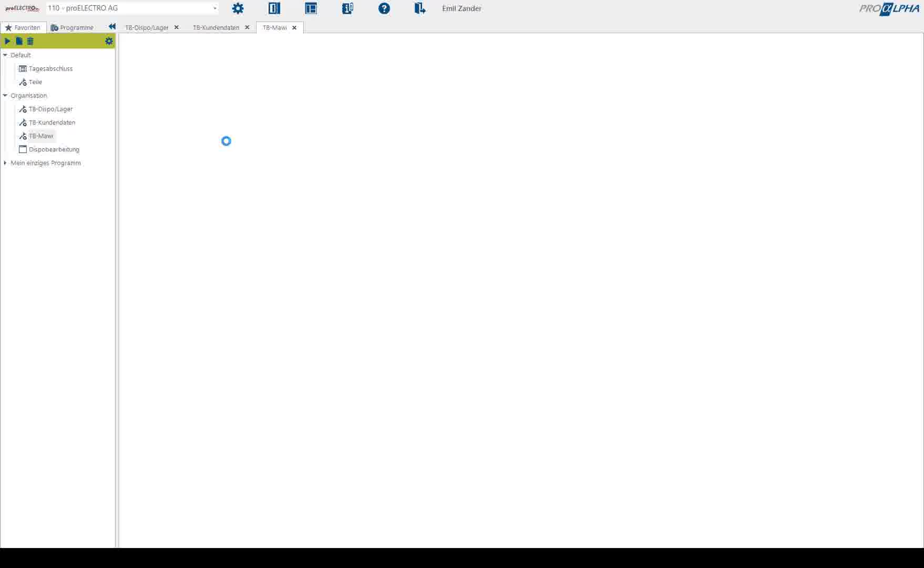This screenshot has width=924, height=568.
Task: Click the Teile item icon
Action: pos(23,82)
